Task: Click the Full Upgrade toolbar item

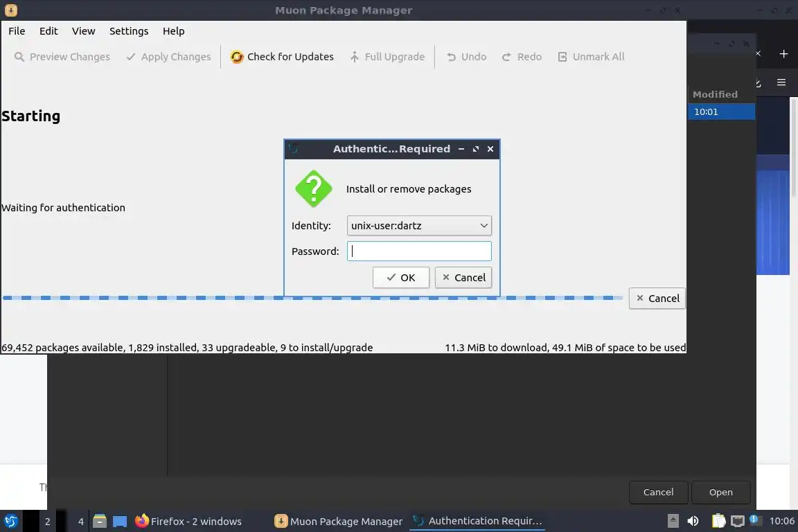Action: [x=387, y=57]
